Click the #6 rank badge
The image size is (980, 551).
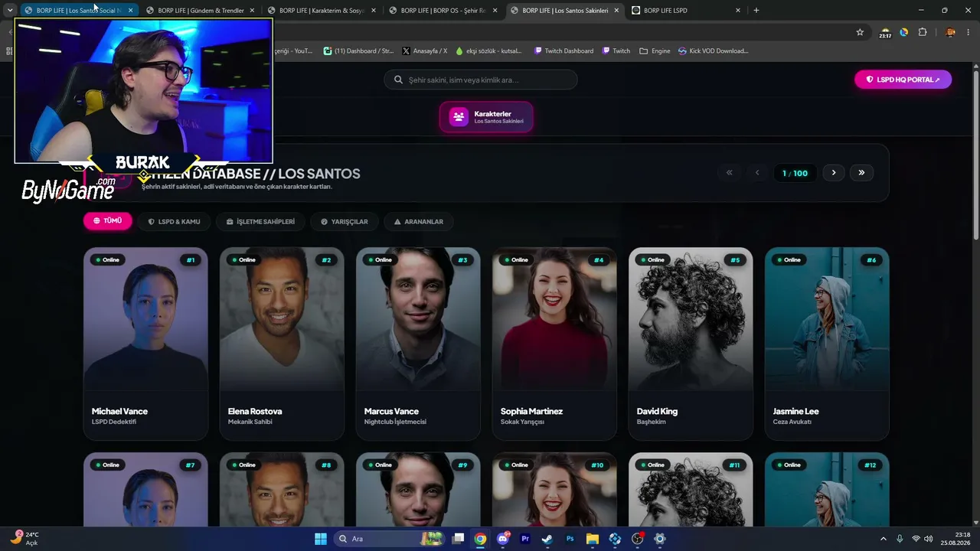click(871, 260)
